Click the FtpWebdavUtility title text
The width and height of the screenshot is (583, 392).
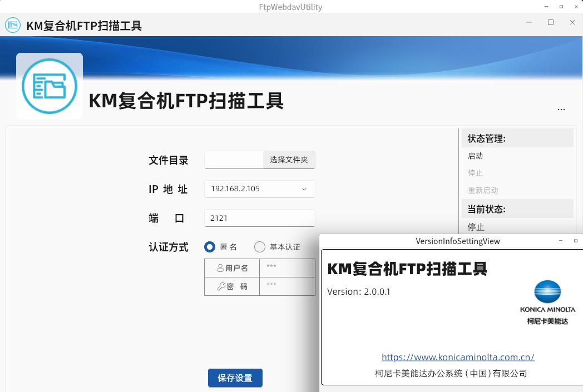click(290, 7)
